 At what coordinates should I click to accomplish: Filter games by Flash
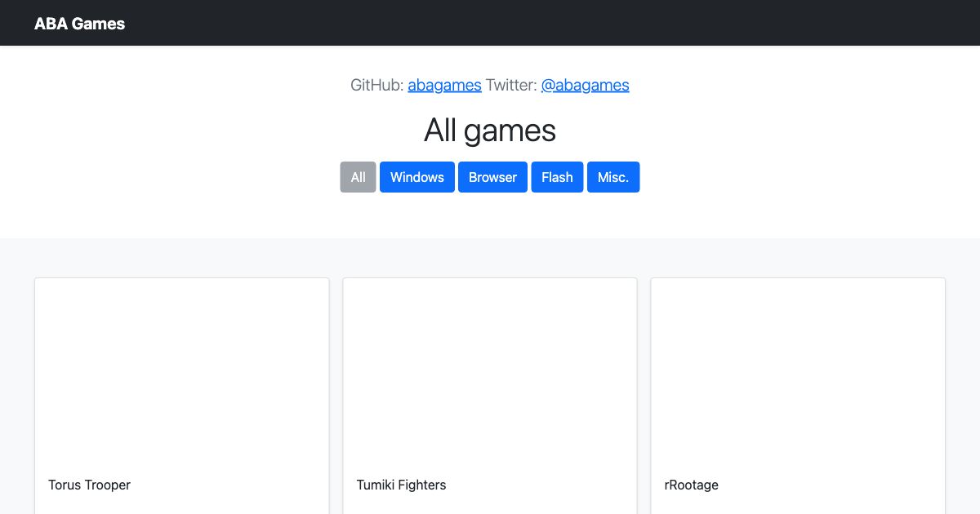click(x=557, y=177)
